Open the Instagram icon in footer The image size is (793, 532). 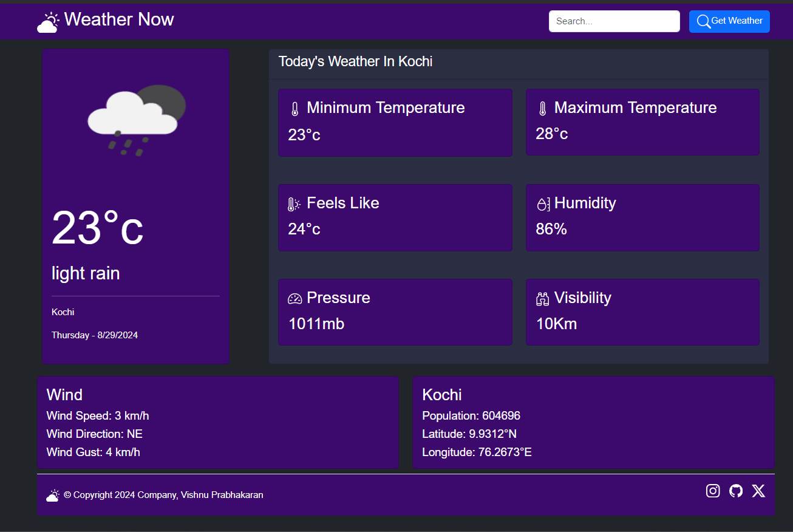pos(713,491)
